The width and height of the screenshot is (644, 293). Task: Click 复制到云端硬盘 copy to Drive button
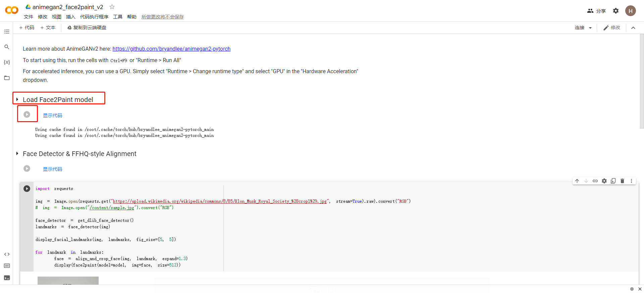click(87, 28)
